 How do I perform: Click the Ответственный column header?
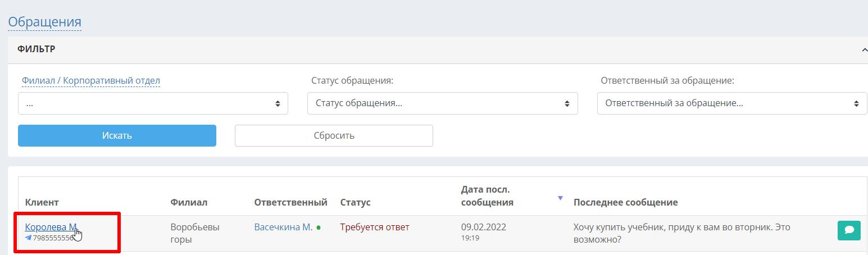point(290,202)
